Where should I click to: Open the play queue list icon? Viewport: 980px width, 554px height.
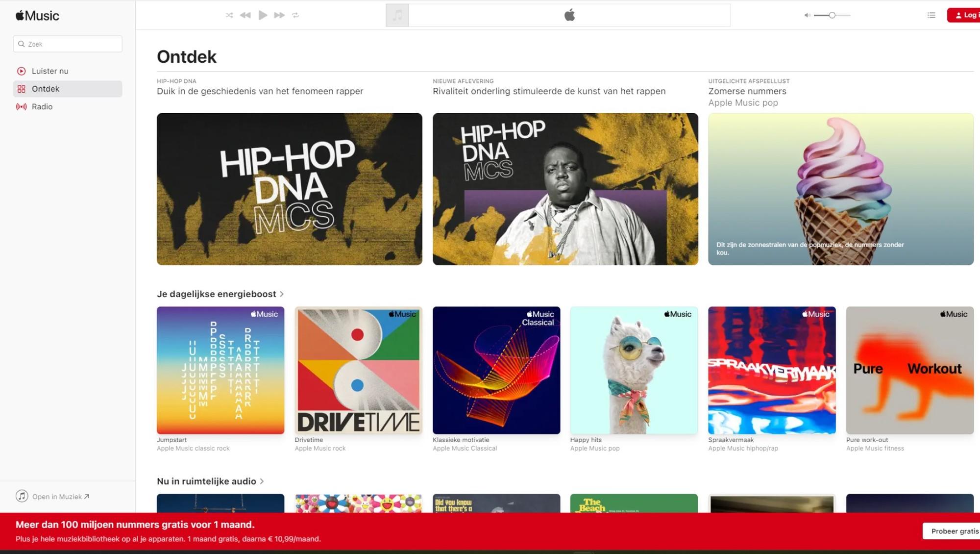tap(931, 15)
